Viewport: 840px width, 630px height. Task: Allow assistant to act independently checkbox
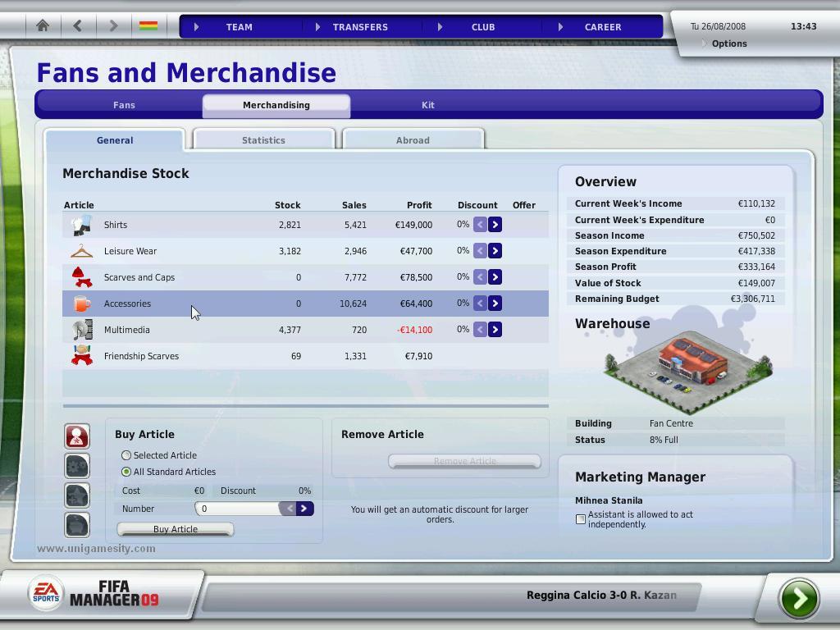[581, 519]
